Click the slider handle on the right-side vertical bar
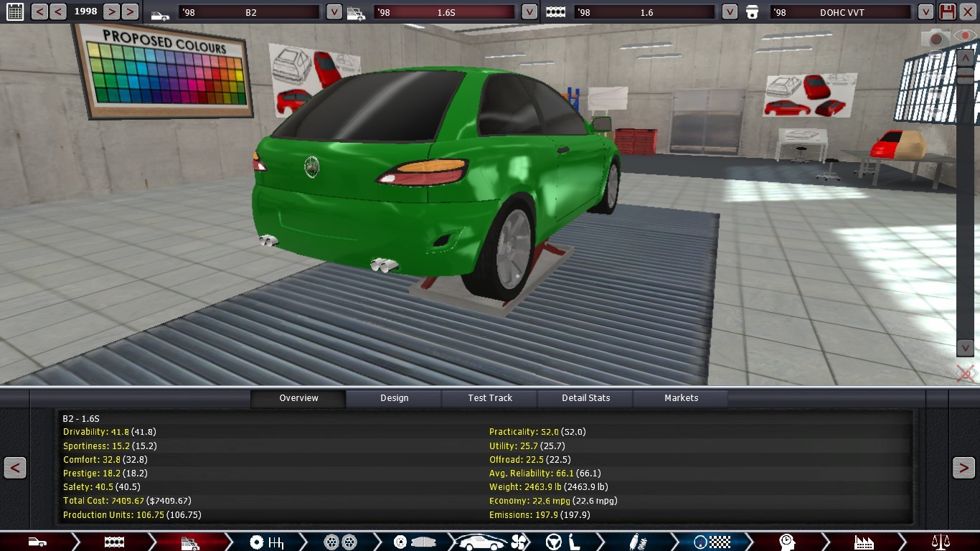This screenshot has height=551, width=980. click(965, 76)
